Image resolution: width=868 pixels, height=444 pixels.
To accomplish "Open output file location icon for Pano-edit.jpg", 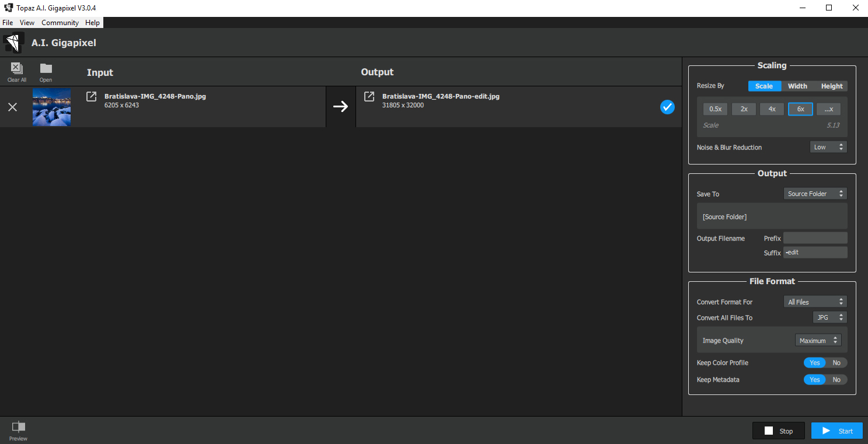I will (369, 96).
